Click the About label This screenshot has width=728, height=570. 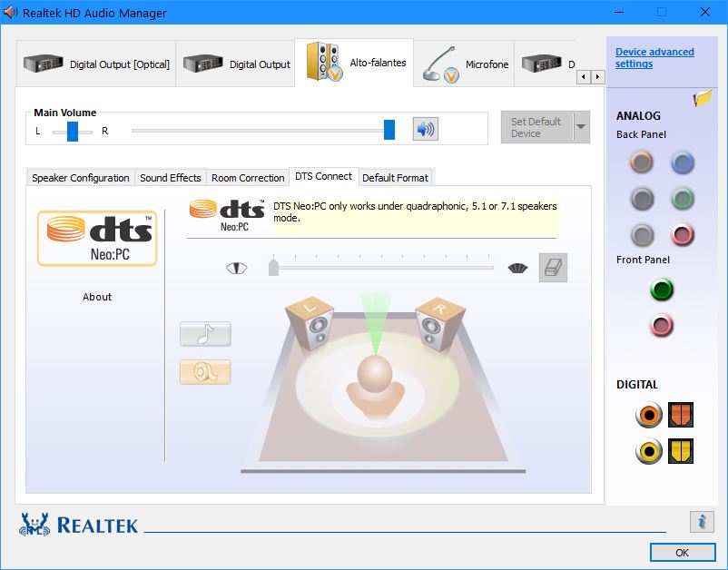coord(97,297)
